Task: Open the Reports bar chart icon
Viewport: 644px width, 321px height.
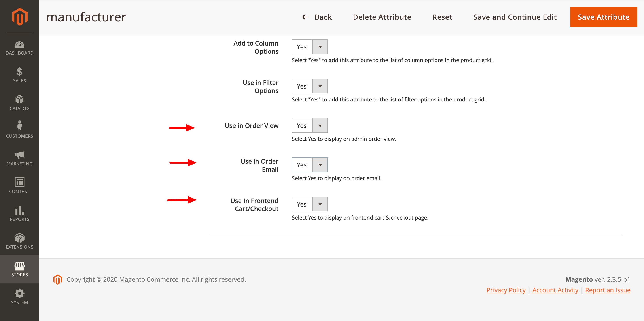Action: (x=19, y=210)
